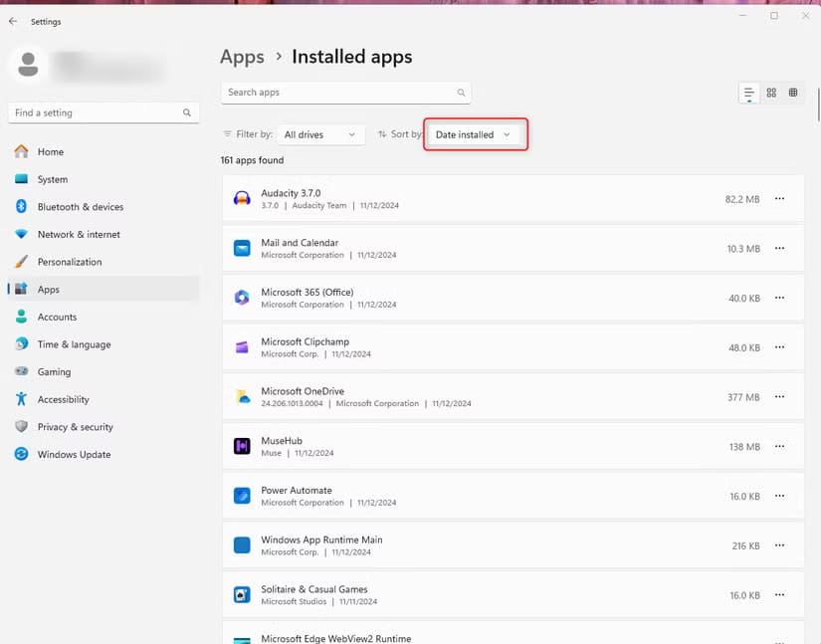Click the Audacity headphones icon
The image size is (821, 644).
(242, 198)
